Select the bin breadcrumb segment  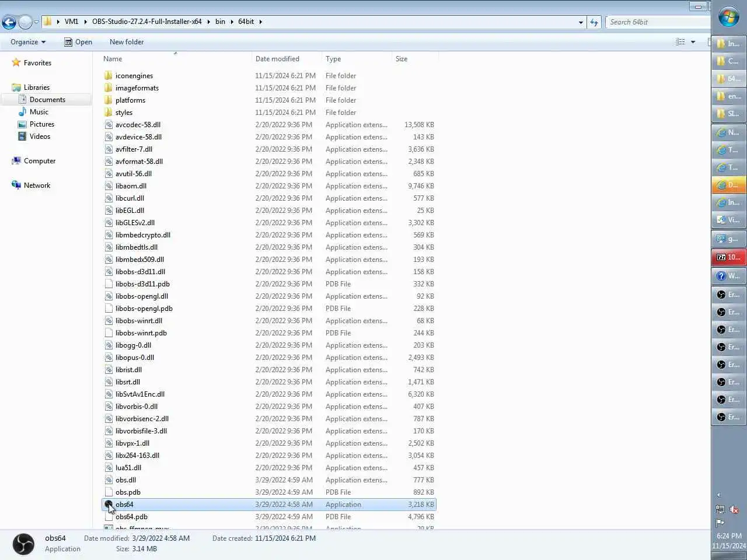click(x=220, y=22)
